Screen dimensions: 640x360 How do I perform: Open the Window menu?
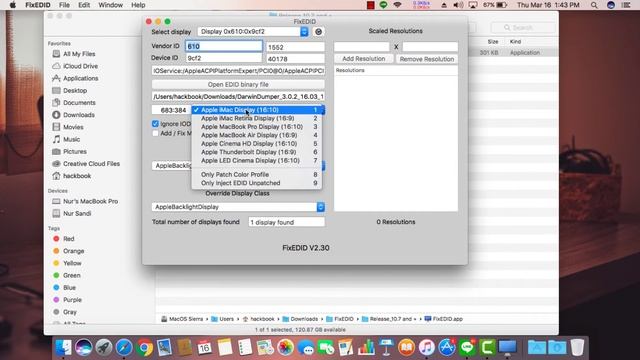(x=111, y=5)
